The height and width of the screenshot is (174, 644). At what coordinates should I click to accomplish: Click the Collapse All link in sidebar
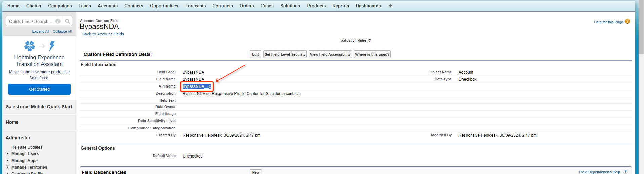coord(62,31)
